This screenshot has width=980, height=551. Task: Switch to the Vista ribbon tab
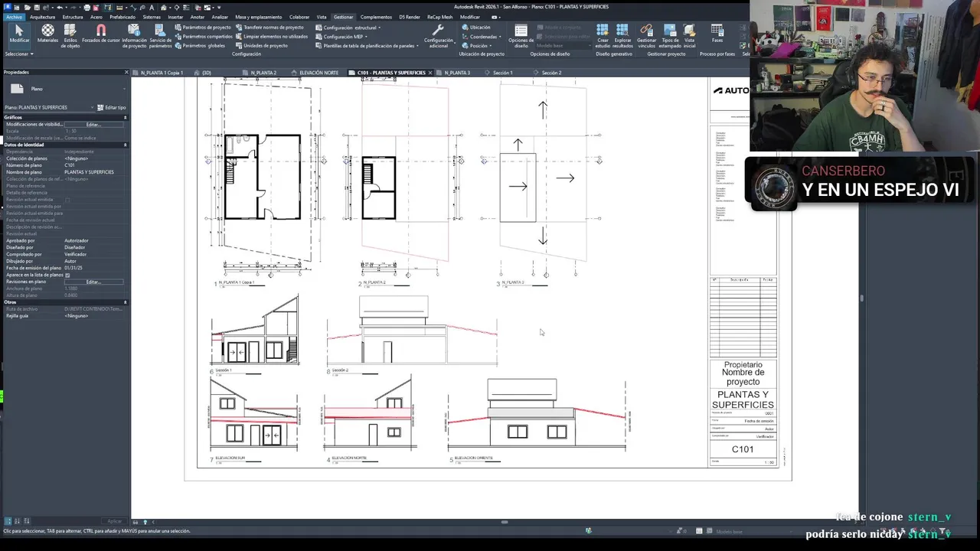point(322,17)
